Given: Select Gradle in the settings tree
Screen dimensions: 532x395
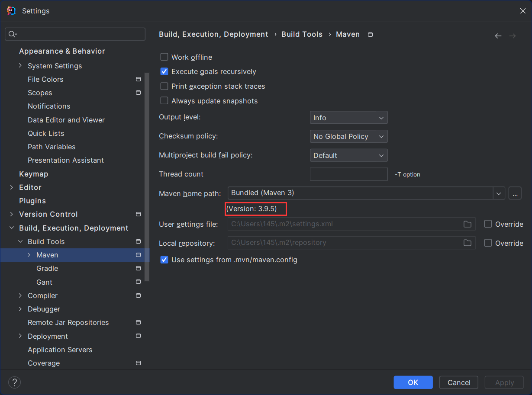Looking at the screenshot, I should click(x=47, y=269).
